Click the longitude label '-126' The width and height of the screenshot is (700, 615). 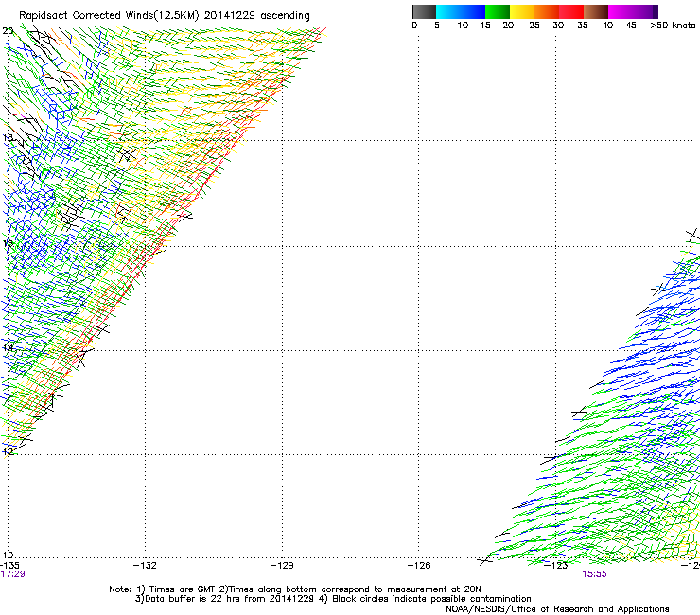pyautogui.click(x=419, y=566)
